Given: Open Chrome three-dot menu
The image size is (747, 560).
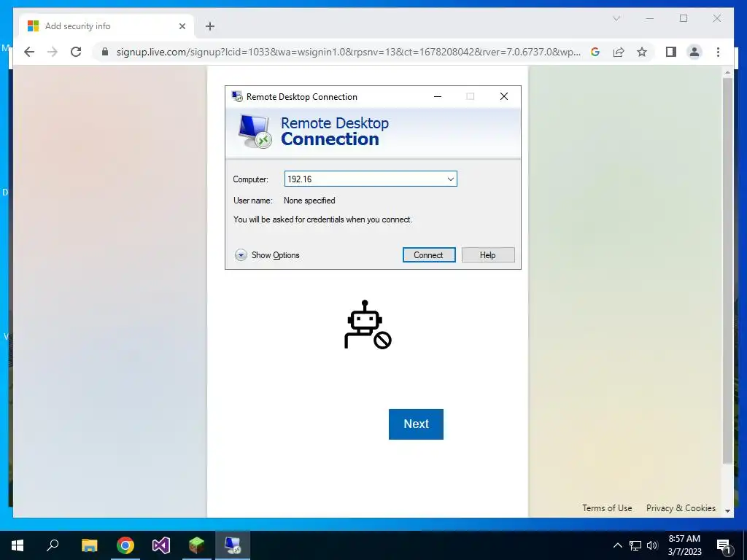Looking at the screenshot, I should pos(718,52).
